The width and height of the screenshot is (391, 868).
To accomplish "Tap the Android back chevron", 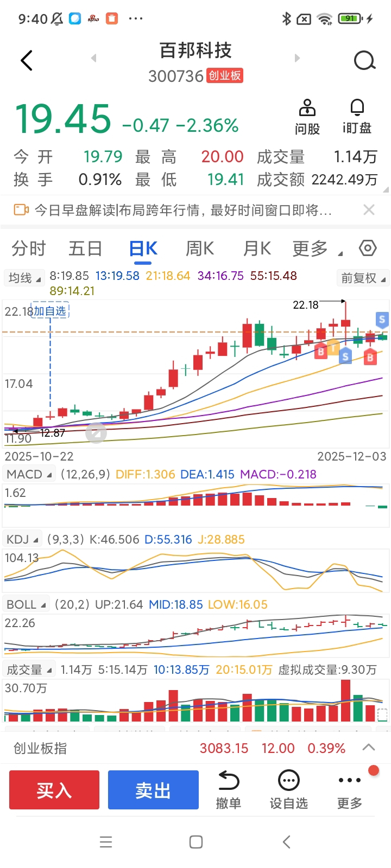I will pos(287,842).
